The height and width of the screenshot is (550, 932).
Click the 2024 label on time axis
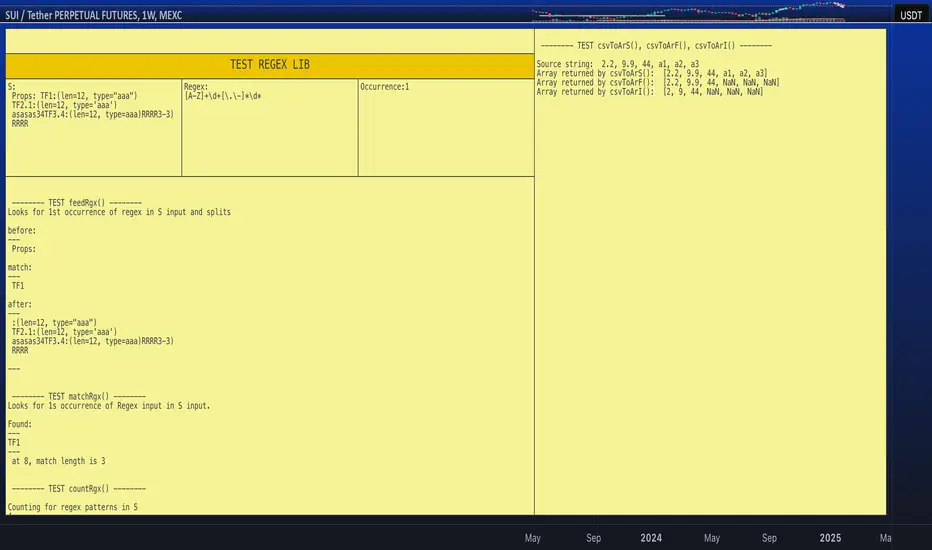650,538
